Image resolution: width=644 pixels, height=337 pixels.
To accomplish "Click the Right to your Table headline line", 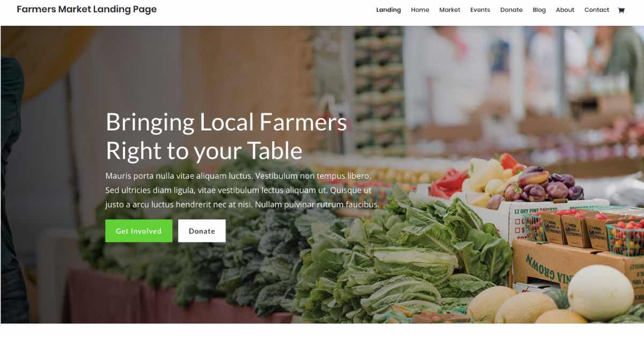I will [204, 151].
